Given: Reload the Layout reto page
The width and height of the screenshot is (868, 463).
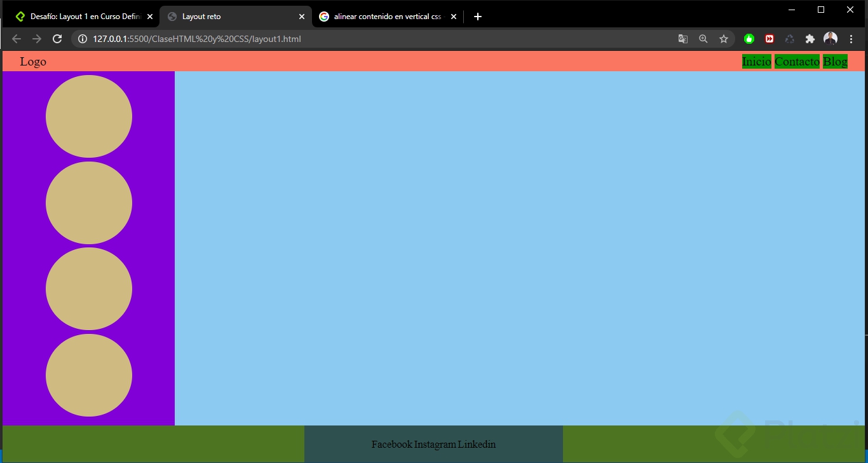Looking at the screenshot, I should pyautogui.click(x=57, y=39).
